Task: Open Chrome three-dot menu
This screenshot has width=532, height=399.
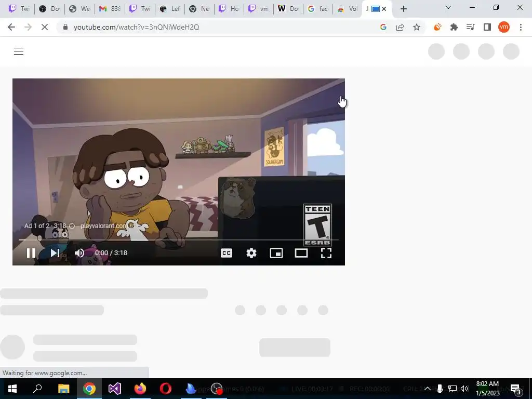Action: click(521, 27)
